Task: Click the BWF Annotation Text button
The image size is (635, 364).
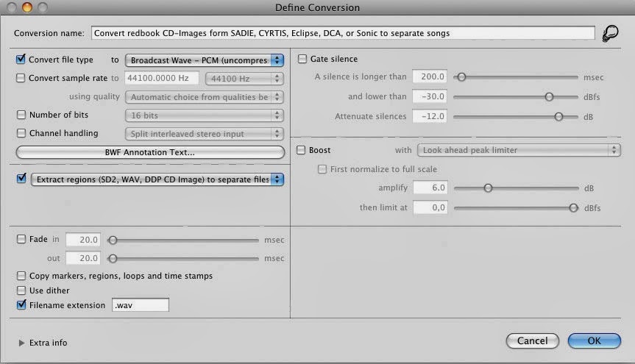Action: (x=149, y=152)
